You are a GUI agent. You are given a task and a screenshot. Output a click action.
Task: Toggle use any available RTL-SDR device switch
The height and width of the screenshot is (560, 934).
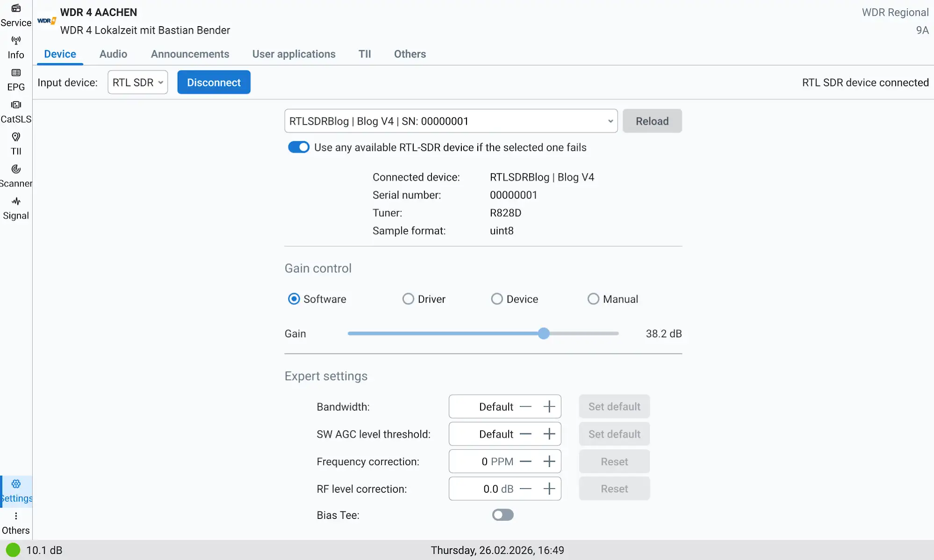pyautogui.click(x=299, y=148)
